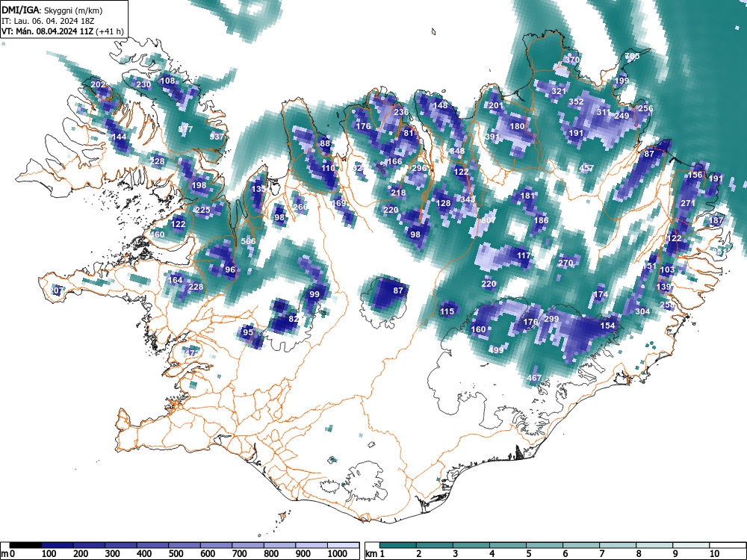Click the 'km 1' label on the right legend

pos(375,554)
